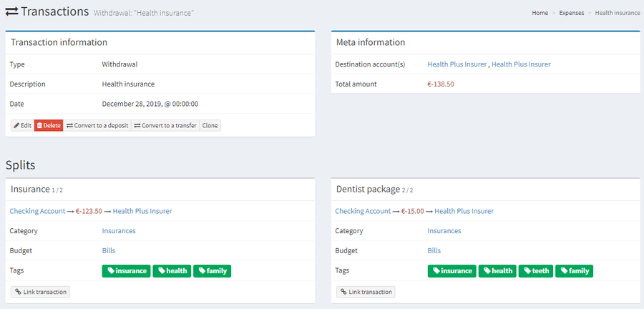This screenshot has height=309, width=644.
Task: Open the teeth tag in Dentist package
Action: [536, 271]
